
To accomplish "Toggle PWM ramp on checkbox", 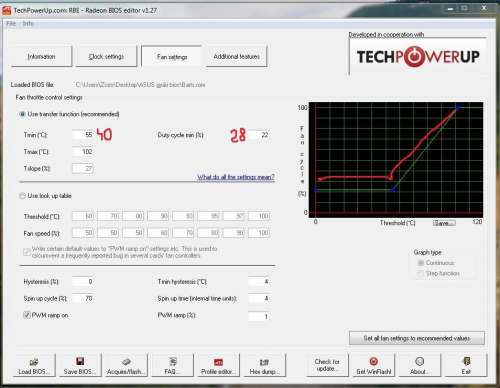I will click(27, 315).
